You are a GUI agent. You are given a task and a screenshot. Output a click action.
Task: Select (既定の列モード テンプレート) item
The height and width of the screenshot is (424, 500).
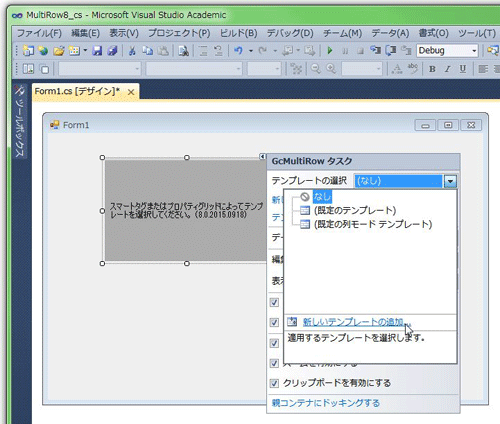coord(373,224)
